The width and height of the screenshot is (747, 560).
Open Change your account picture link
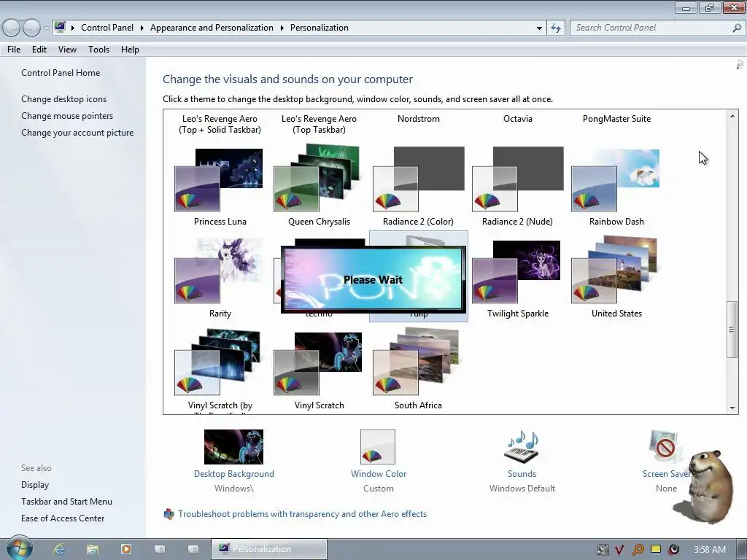pos(77,133)
